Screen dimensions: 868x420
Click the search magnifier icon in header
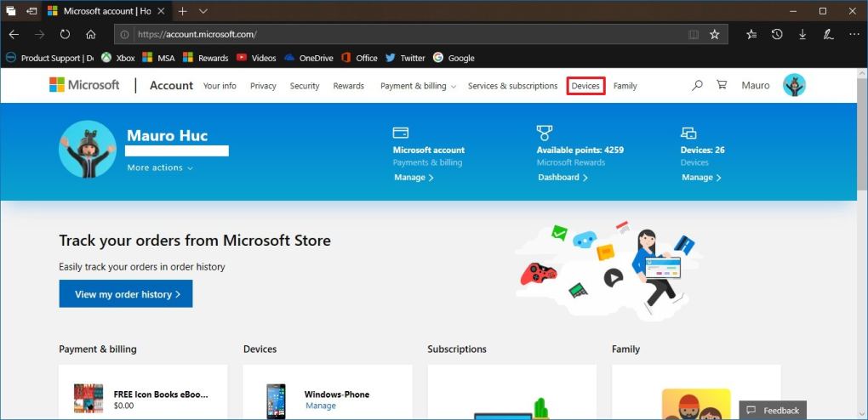(697, 86)
